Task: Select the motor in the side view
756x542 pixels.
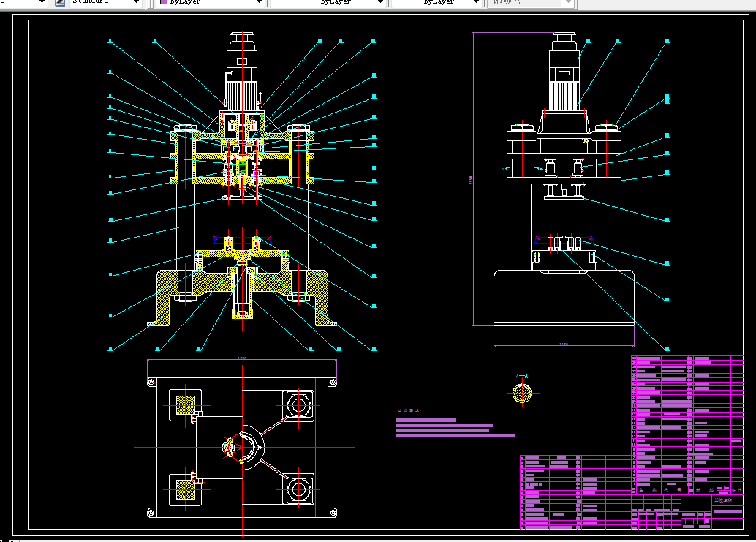Action: 564,72
